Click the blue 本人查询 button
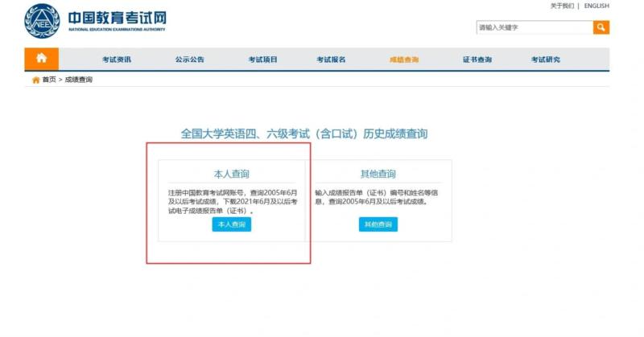The image size is (644, 337). click(x=232, y=224)
